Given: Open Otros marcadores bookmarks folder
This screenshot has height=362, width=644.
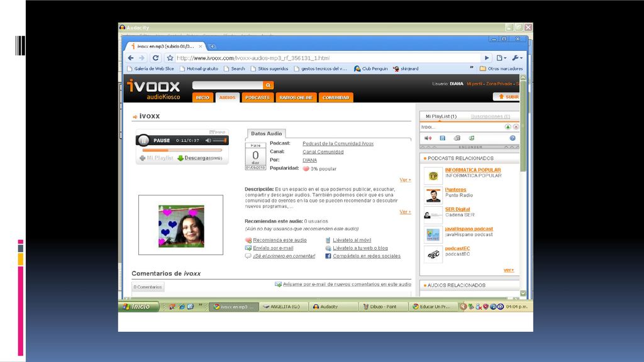Looking at the screenshot, I should click(x=501, y=69).
